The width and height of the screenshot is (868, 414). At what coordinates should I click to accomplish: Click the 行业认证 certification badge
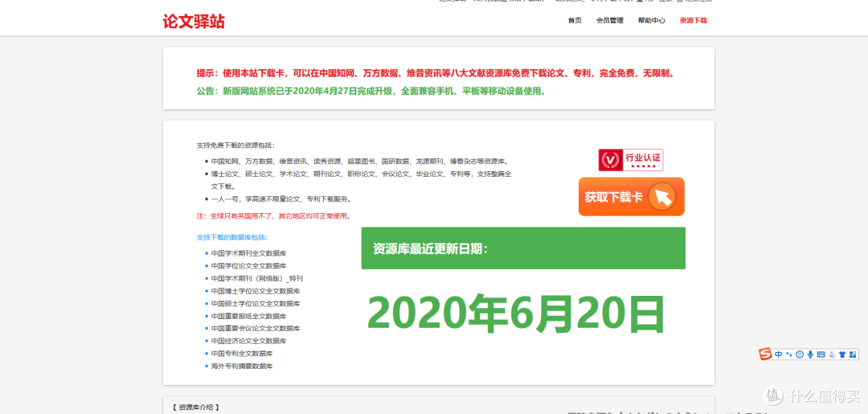point(631,160)
